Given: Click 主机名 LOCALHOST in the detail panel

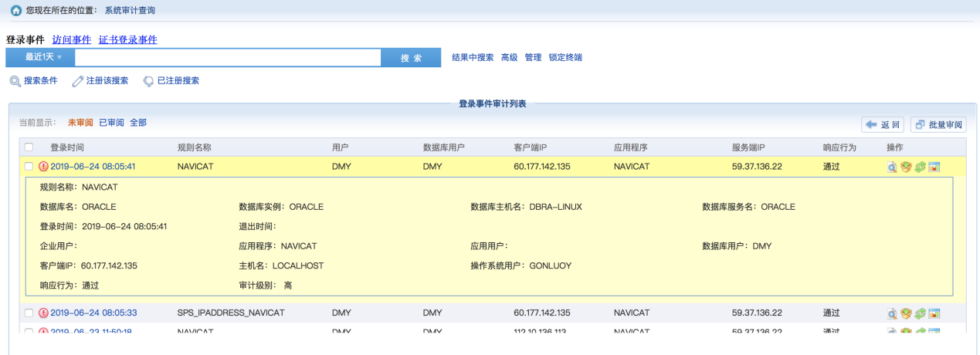Looking at the screenshot, I should (281, 265).
